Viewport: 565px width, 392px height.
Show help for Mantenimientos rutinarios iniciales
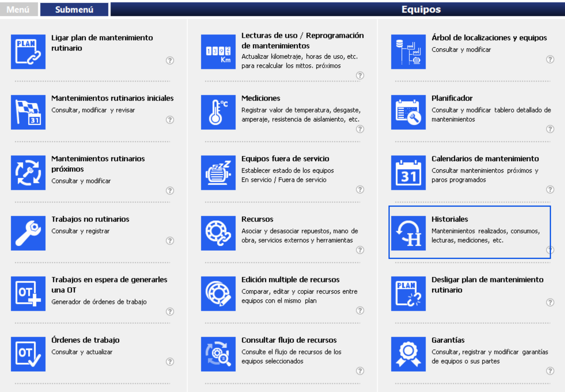[170, 120]
